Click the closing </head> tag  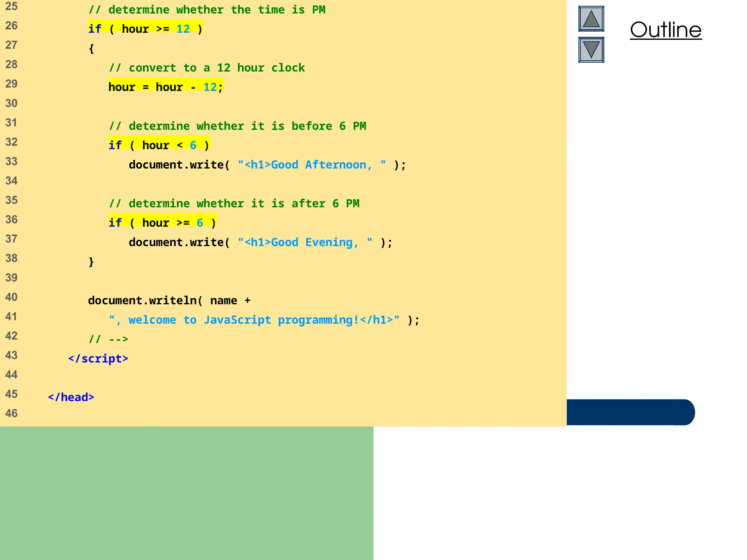71,397
